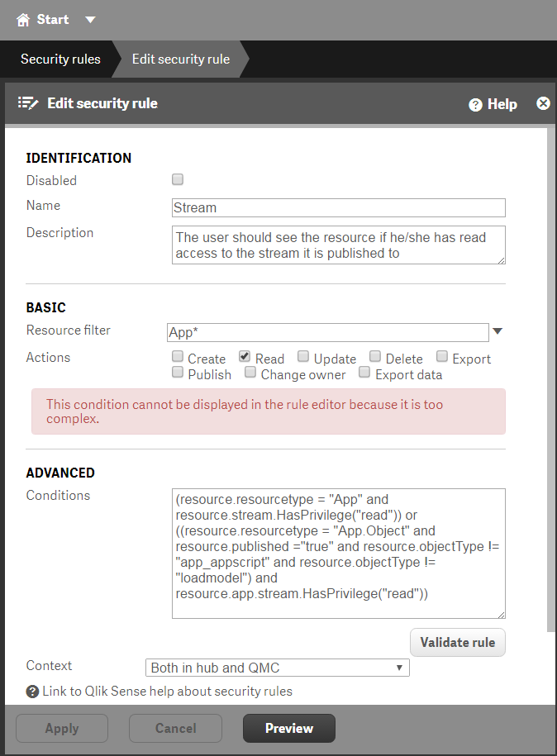Screen dimensions: 557x756
Task: Expand the Resource filter dropdown arrow
Action: (497, 331)
